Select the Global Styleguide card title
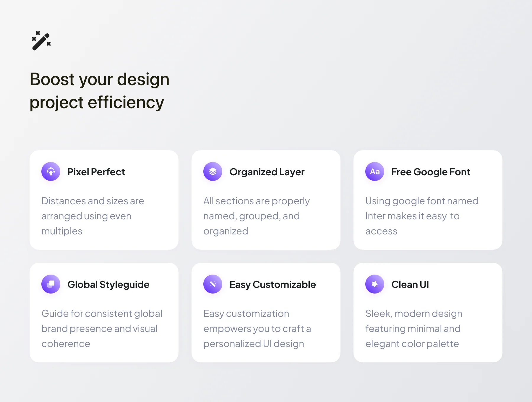The image size is (532, 402). (108, 285)
